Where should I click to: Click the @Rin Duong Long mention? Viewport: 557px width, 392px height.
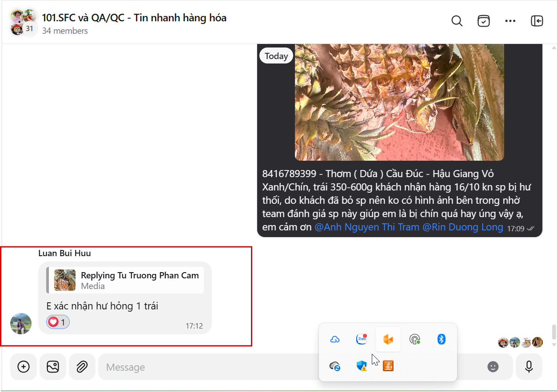pos(462,227)
